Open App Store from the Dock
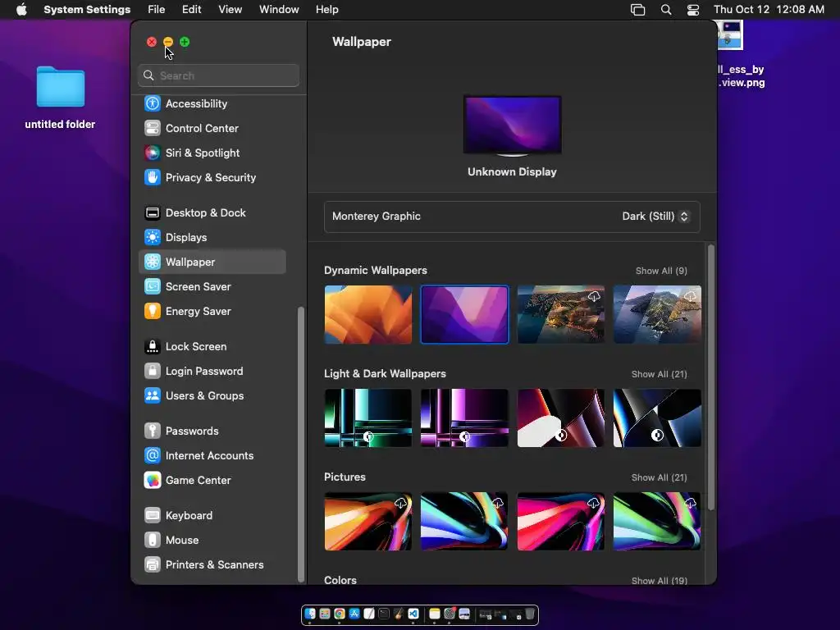This screenshot has height=630, width=840. tap(354, 614)
